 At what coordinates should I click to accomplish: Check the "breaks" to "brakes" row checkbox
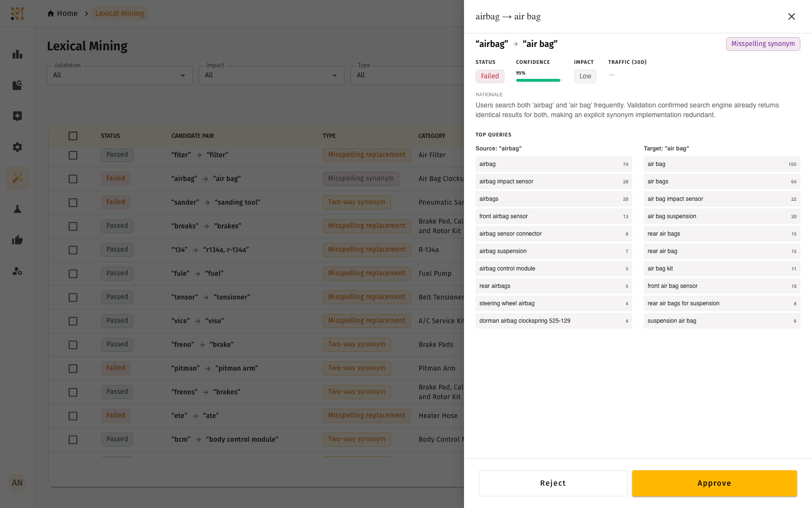[73, 226]
